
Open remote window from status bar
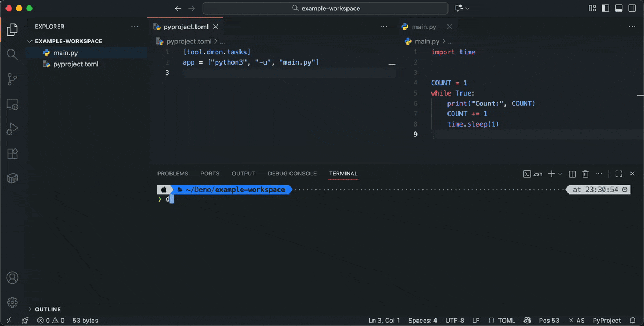coord(9,321)
